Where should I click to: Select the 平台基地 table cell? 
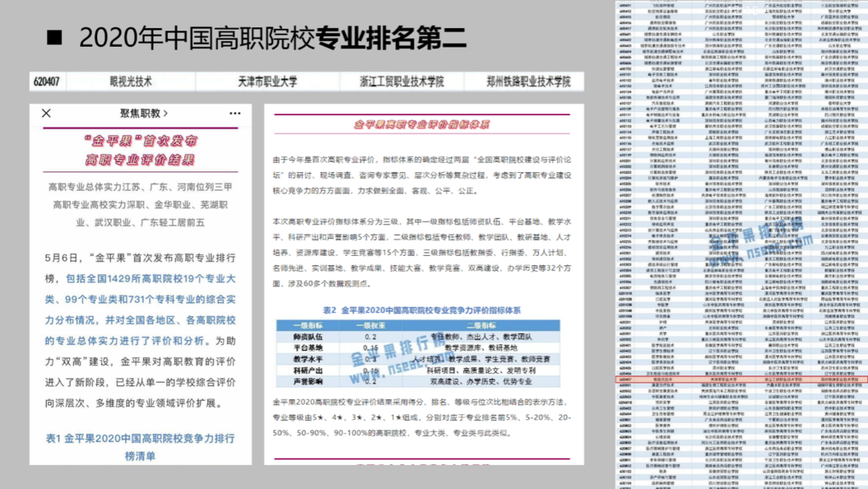point(308,347)
